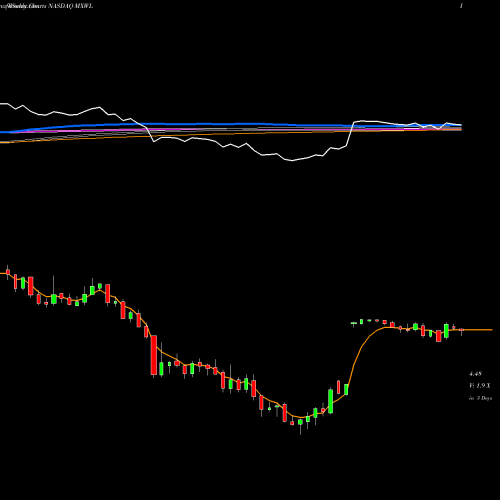Click the V: 1.9 X volume label

[x=480, y=386]
